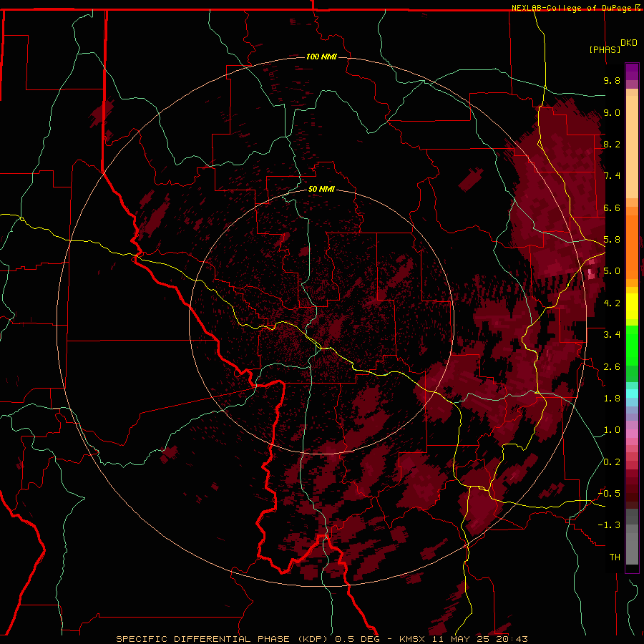The height and width of the screenshot is (644, 644).
Task: Select the 8.2 value on the scale
Action: tap(612, 144)
